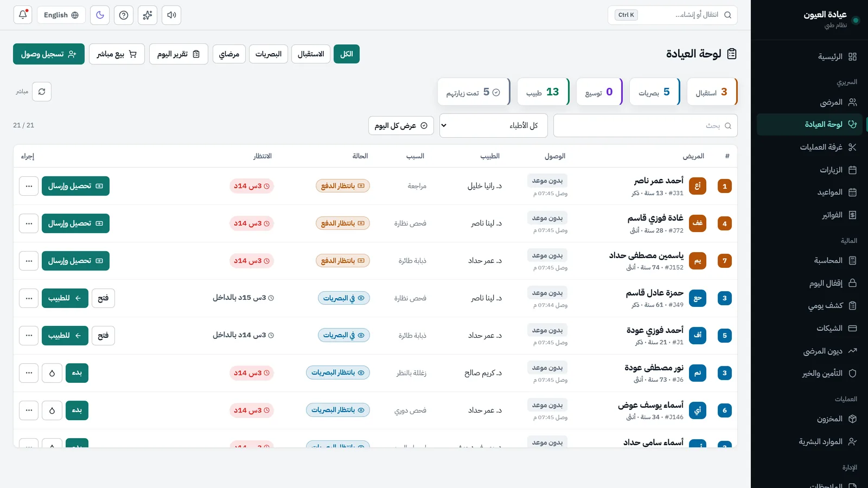Open المرضى in the sidebar
This screenshot has height=488, width=868.
[x=809, y=102]
